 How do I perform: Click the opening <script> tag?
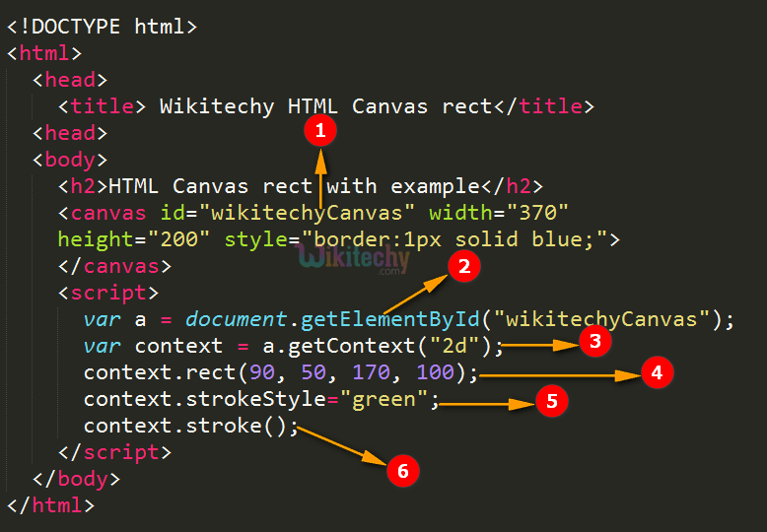(x=108, y=293)
